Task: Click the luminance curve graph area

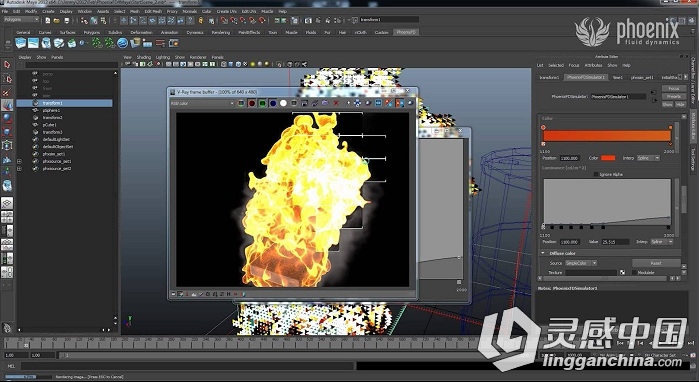Action: pyautogui.click(x=607, y=201)
